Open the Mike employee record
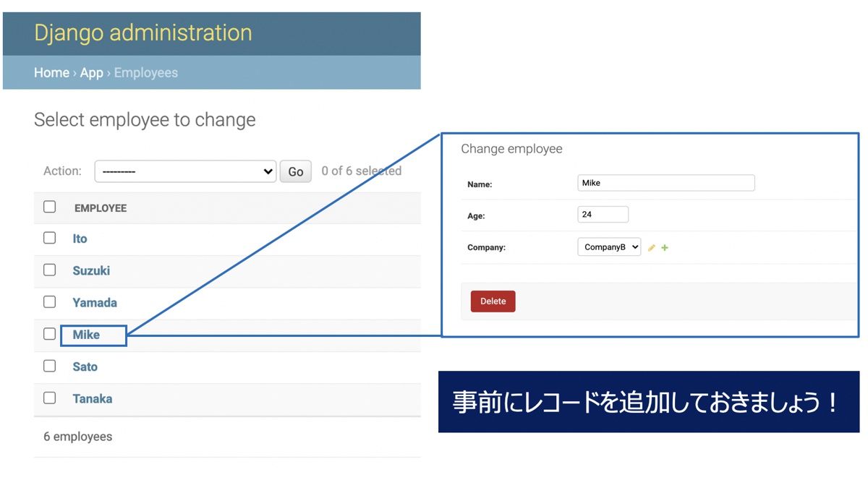The height and width of the screenshot is (480, 868). click(85, 334)
